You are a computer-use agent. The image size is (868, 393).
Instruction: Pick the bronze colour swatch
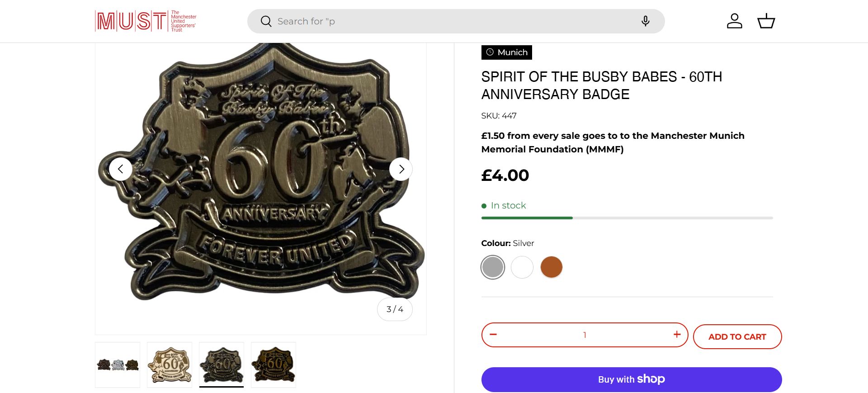[552, 267]
